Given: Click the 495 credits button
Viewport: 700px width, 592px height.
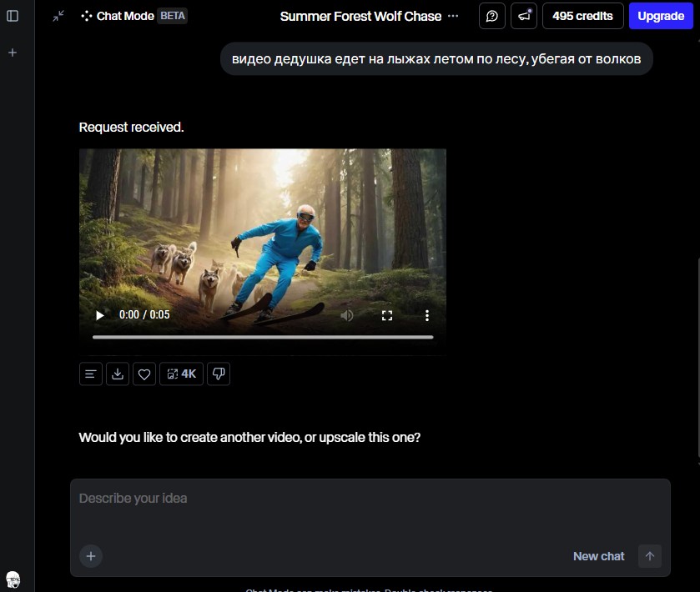Looking at the screenshot, I should (x=582, y=16).
